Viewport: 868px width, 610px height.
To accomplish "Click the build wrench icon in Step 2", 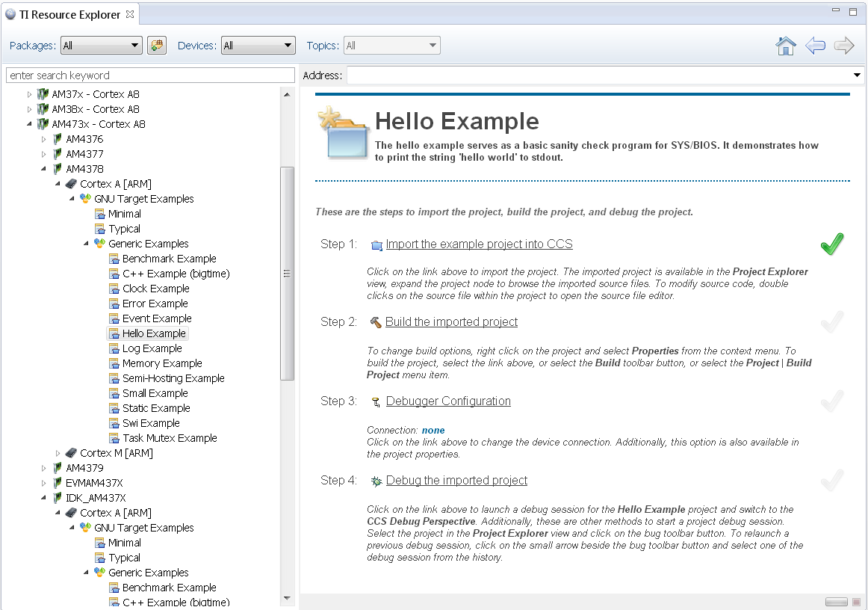I will (x=375, y=321).
